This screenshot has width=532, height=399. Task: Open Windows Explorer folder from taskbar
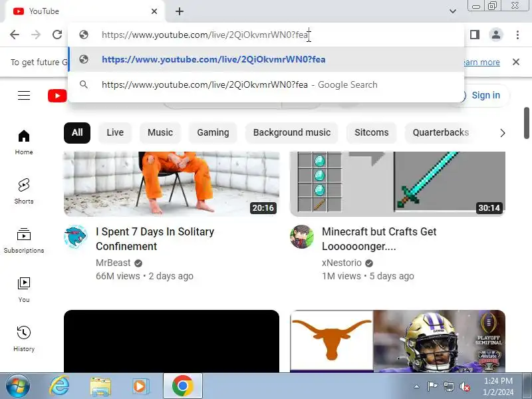pyautogui.click(x=100, y=386)
